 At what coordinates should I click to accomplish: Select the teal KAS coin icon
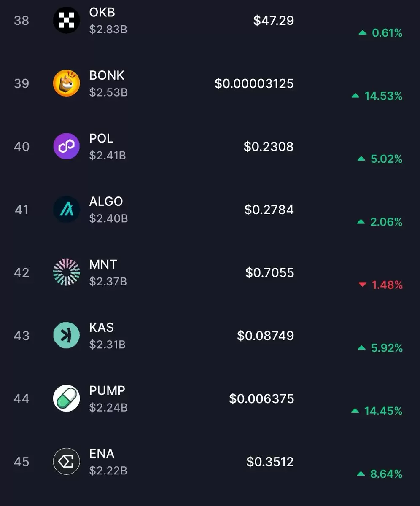(x=66, y=335)
